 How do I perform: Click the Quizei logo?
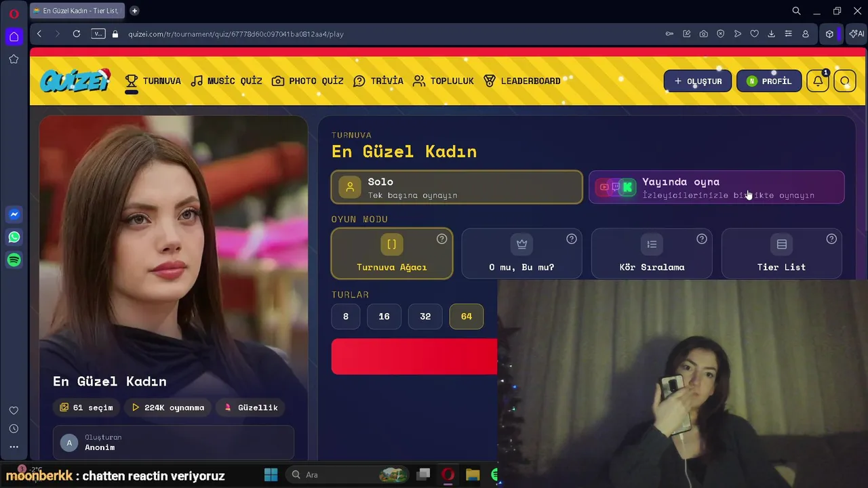(x=75, y=81)
